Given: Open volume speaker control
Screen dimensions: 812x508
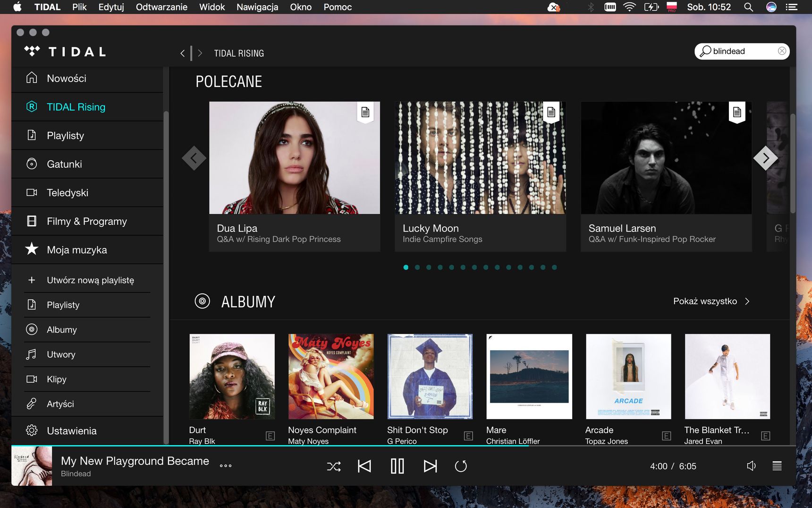Looking at the screenshot, I should point(752,466).
